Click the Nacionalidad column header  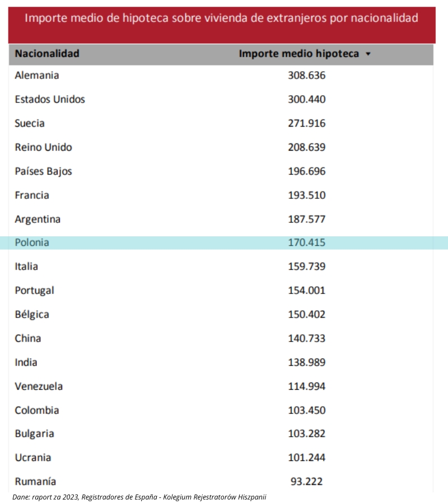coord(47,54)
